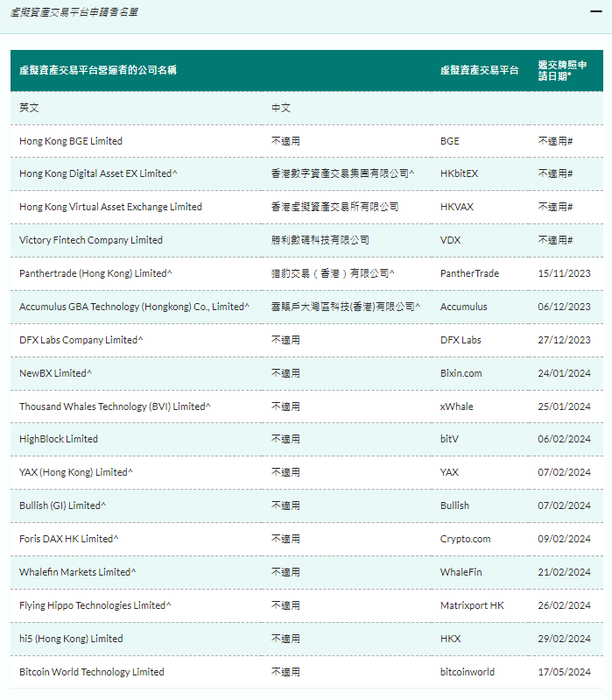Click application date 17/05/2024
Viewport: 612px width, 700px height.
point(564,672)
